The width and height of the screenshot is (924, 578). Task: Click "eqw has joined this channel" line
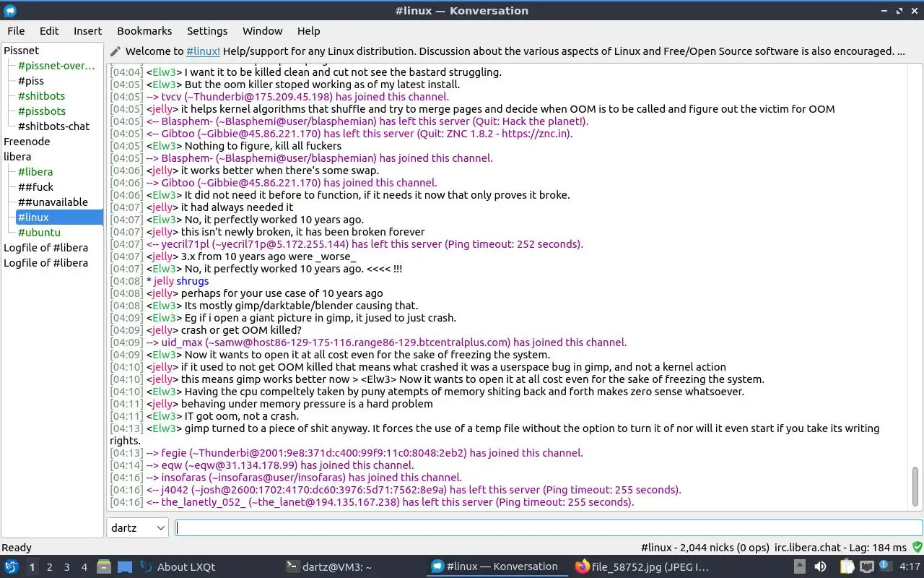click(x=280, y=465)
